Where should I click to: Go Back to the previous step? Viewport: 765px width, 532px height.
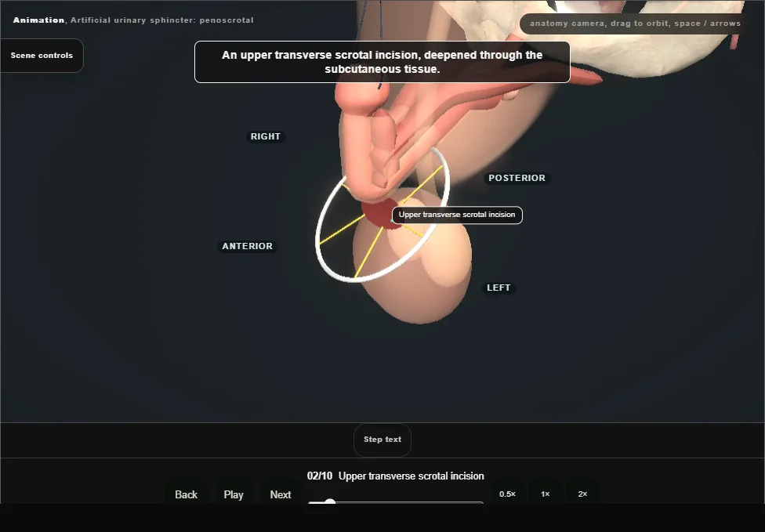pos(186,494)
